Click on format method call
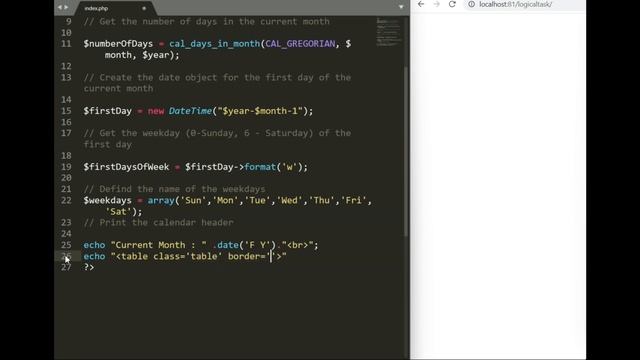The image size is (640, 360). [x=260, y=167]
